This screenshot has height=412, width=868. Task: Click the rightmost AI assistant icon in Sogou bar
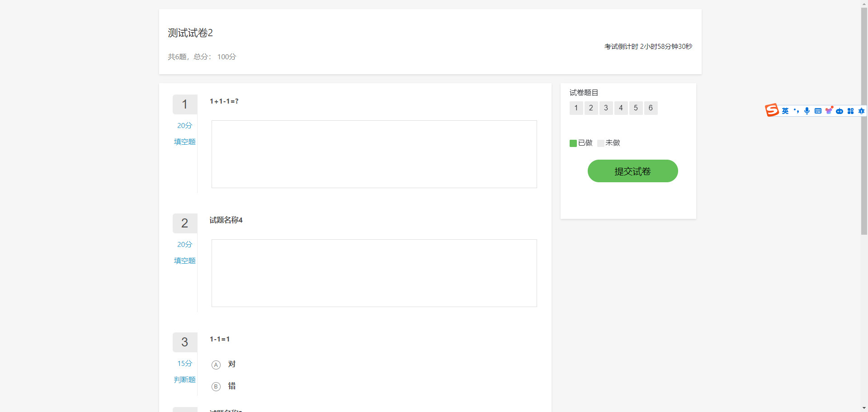point(861,111)
